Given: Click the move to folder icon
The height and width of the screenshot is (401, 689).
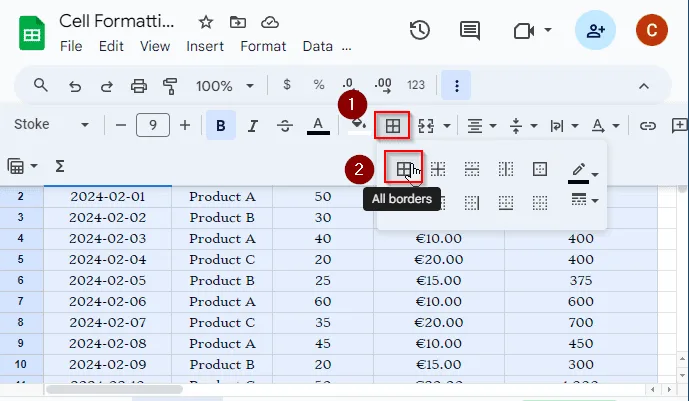Looking at the screenshot, I should click(x=238, y=22).
